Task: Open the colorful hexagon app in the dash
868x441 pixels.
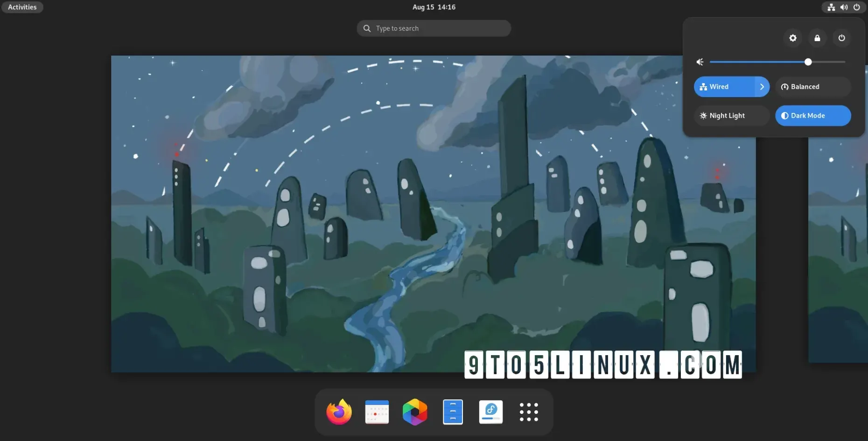Action: [x=415, y=412]
